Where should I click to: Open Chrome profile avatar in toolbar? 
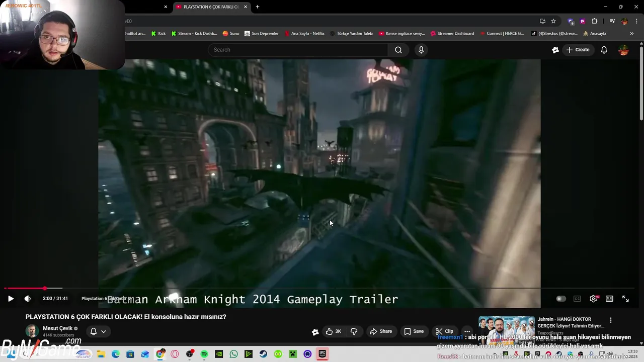point(624,21)
